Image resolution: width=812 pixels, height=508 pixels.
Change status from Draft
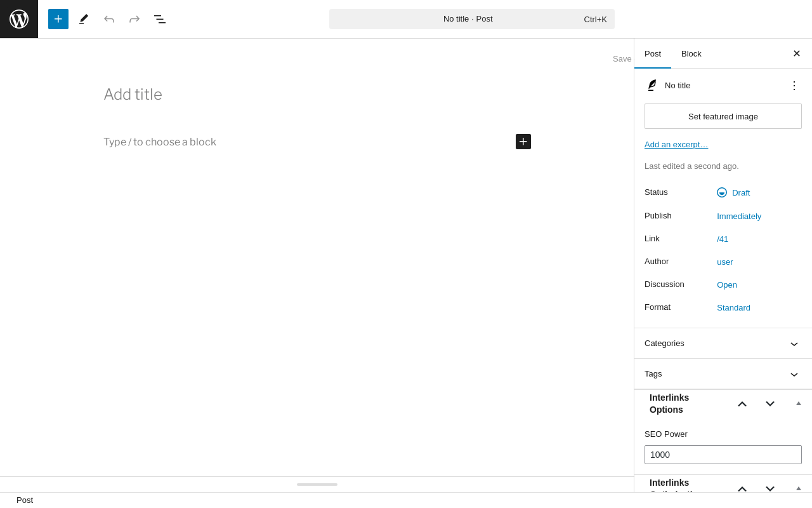tap(733, 192)
